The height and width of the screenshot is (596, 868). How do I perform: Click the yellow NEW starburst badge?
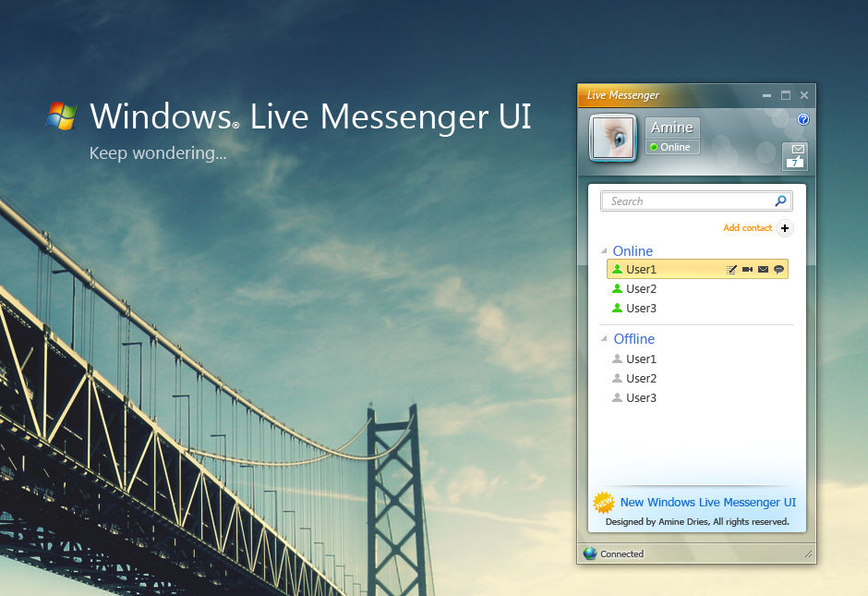tap(604, 503)
